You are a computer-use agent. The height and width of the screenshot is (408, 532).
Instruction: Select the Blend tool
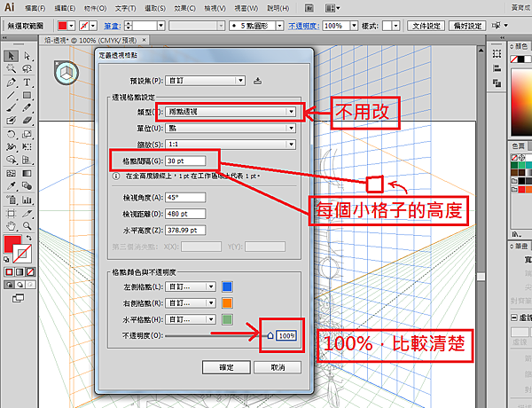27,186
